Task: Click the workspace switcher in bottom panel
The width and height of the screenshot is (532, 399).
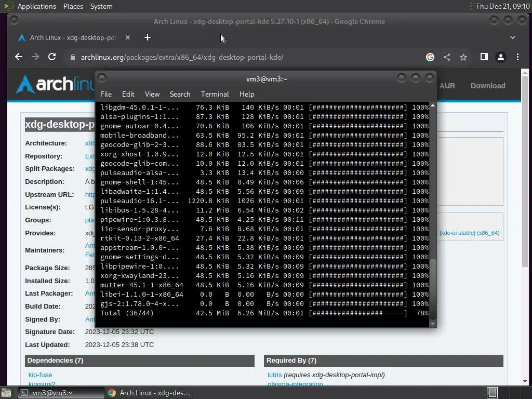Action: pos(492,393)
